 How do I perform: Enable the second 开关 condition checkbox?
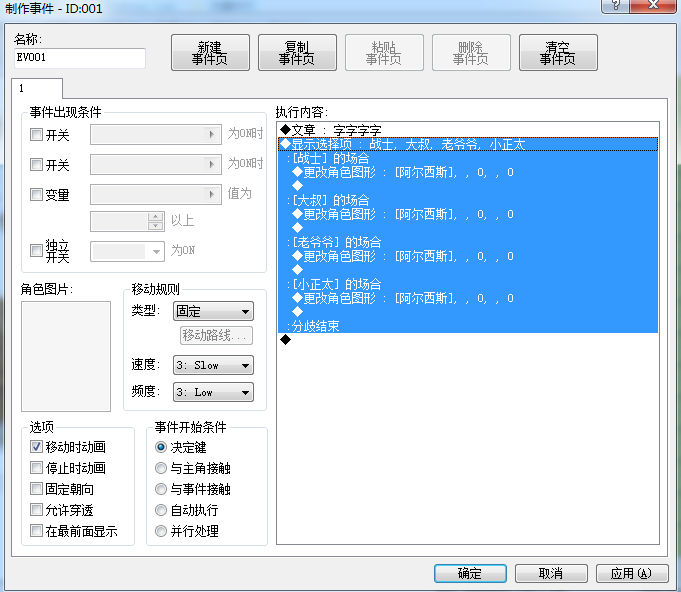tap(36, 165)
